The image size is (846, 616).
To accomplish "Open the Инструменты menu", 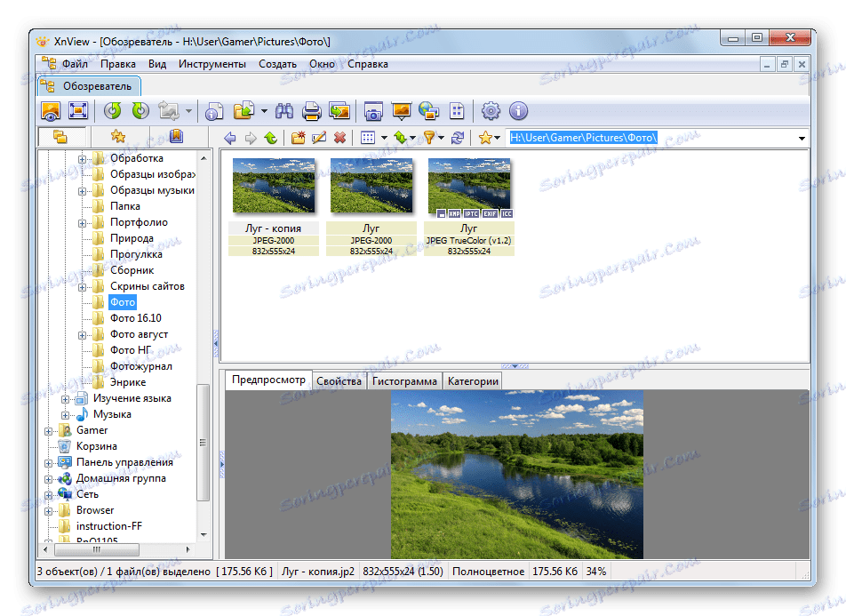I will coord(211,64).
